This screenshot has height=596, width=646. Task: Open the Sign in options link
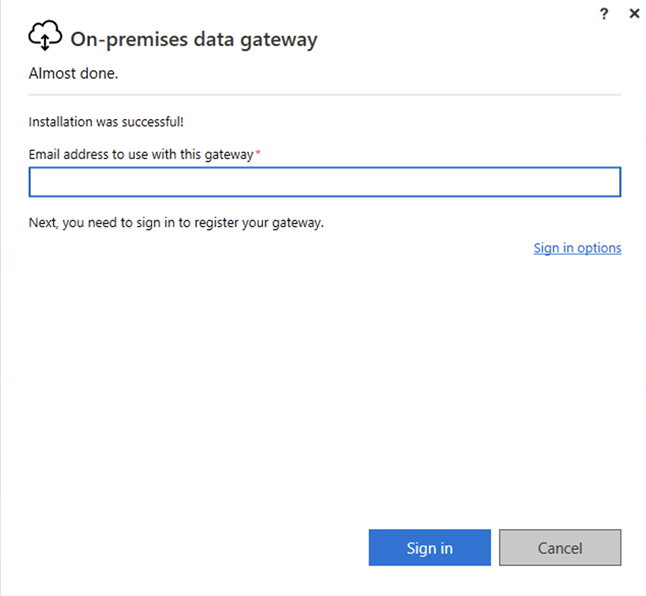pyautogui.click(x=577, y=248)
